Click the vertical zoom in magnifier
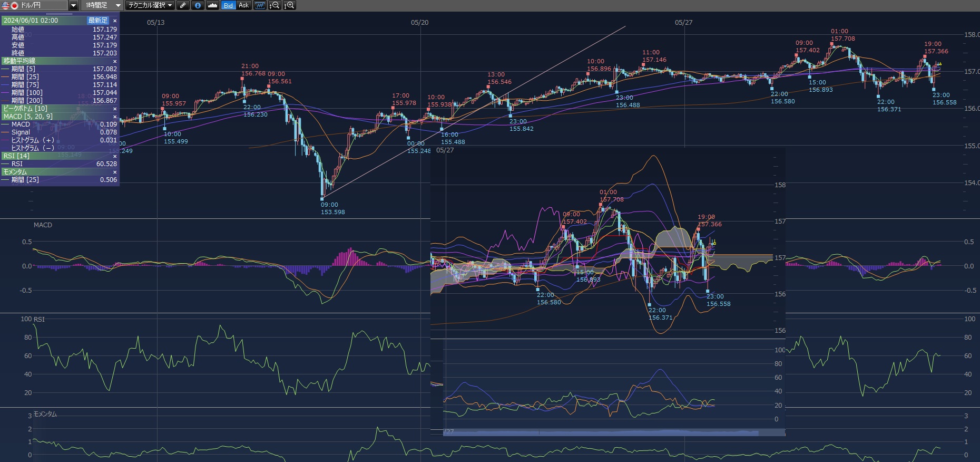 [289, 5]
